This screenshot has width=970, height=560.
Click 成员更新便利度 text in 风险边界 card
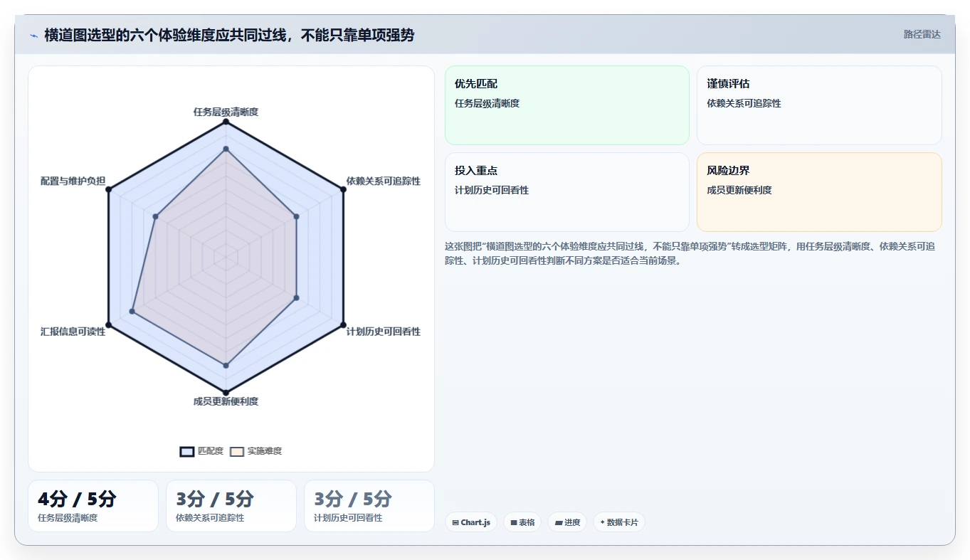[739, 190]
